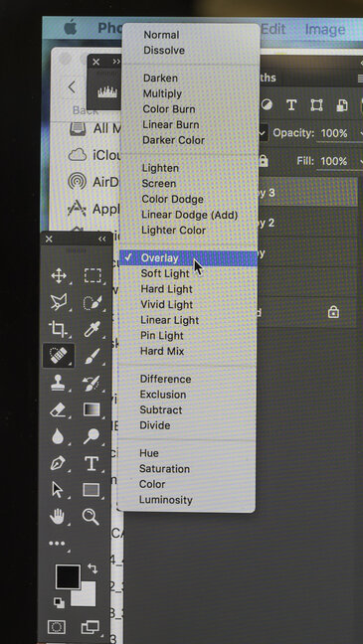Select the Zoom magnifier tool
This screenshot has height=644, width=363.
pos(91,516)
